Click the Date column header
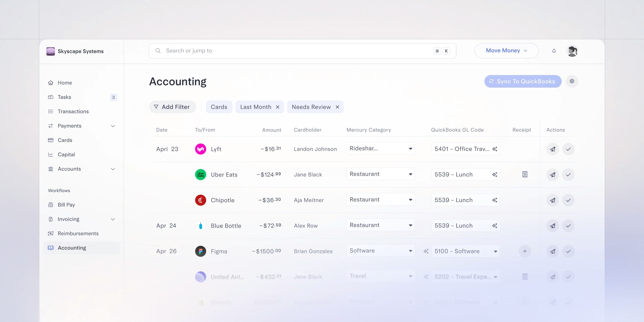 coord(162,130)
